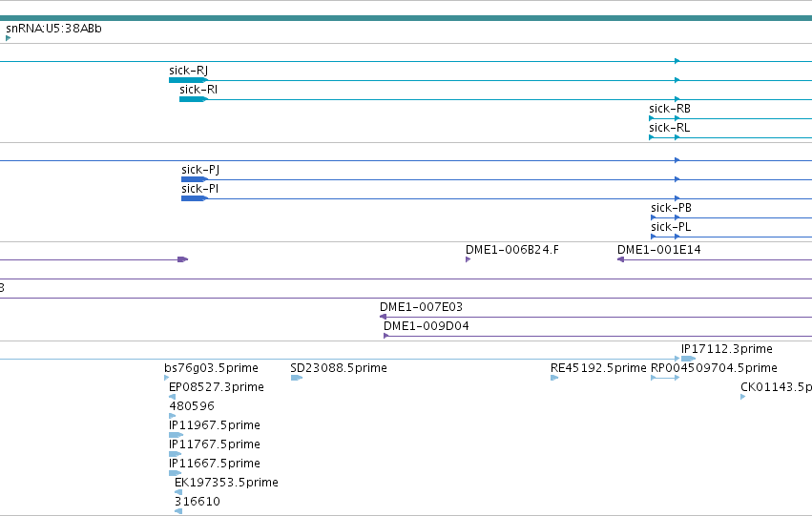Select the IP17112.3prime EST label
Image resolution: width=812 pixels, height=516 pixels.
coord(726,349)
